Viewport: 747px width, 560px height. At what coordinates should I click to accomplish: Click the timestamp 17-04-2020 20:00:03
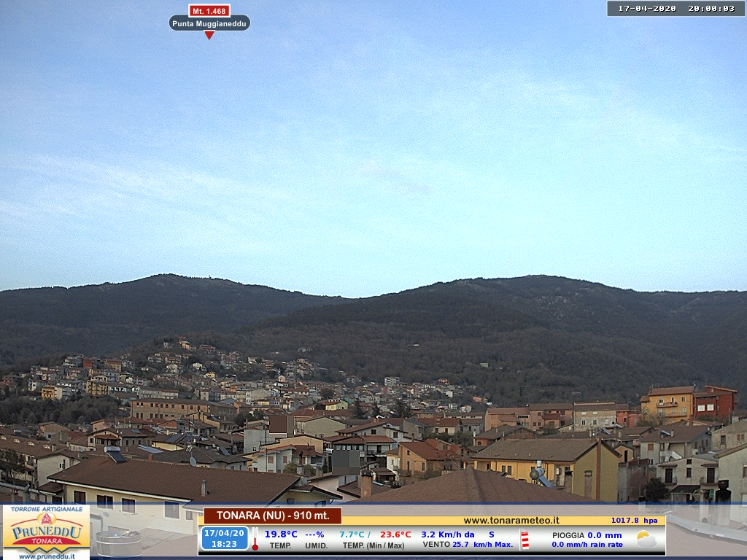point(676,8)
